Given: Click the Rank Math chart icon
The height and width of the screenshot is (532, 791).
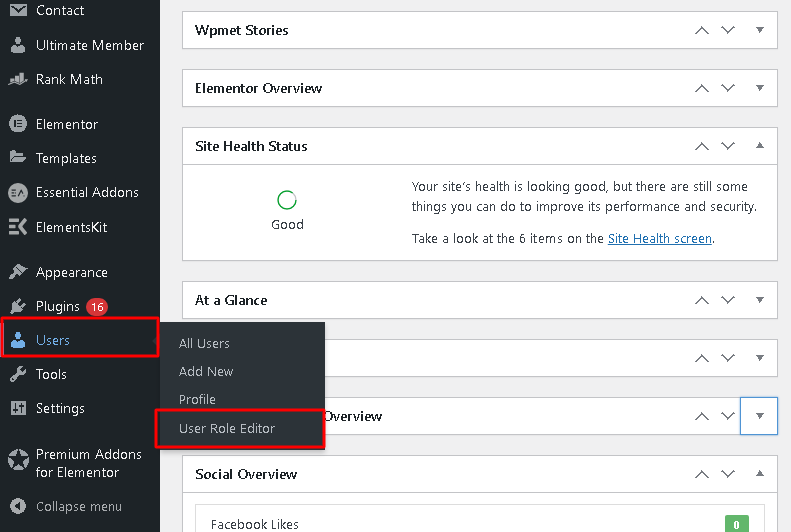Looking at the screenshot, I should click(x=18, y=79).
